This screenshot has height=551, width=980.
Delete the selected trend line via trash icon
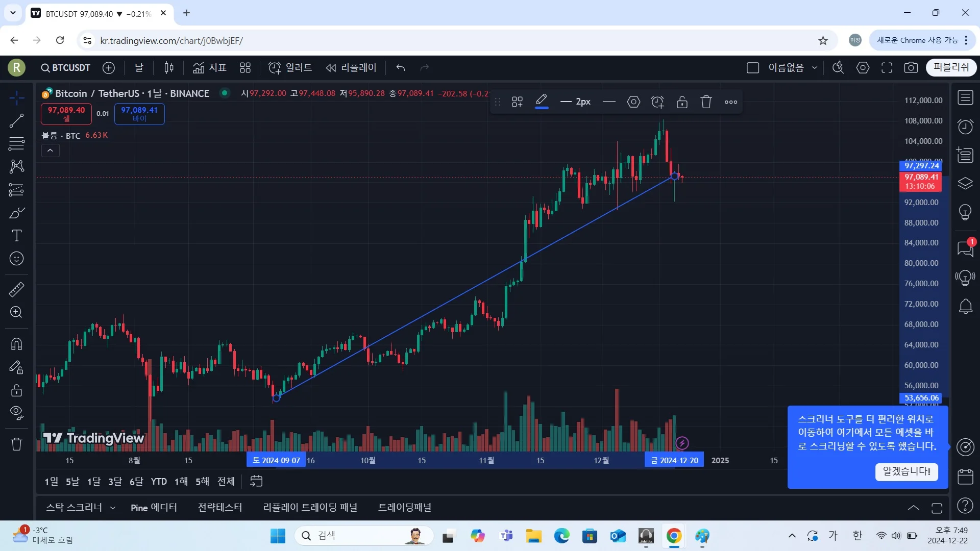706,102
